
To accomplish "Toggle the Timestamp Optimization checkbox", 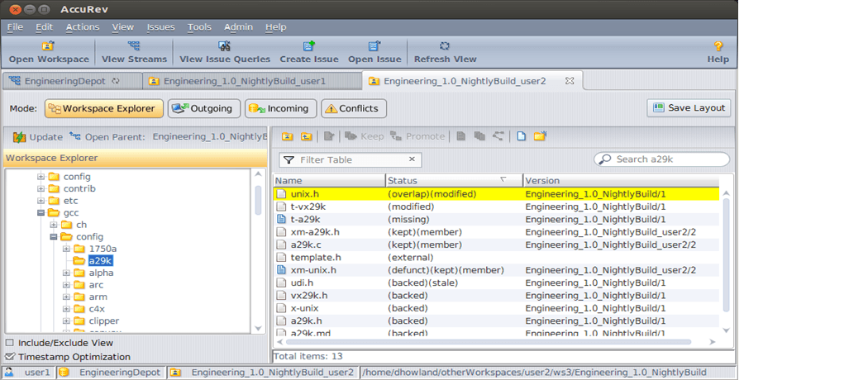I will (9, 357).
